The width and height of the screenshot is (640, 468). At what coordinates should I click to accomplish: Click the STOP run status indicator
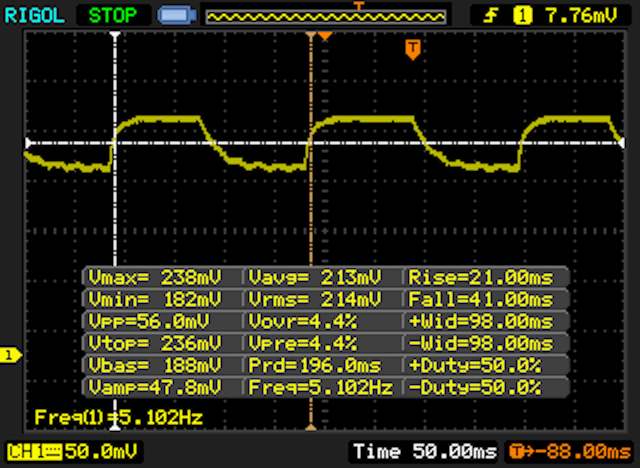pyautogui.click(x=113, y=16)
